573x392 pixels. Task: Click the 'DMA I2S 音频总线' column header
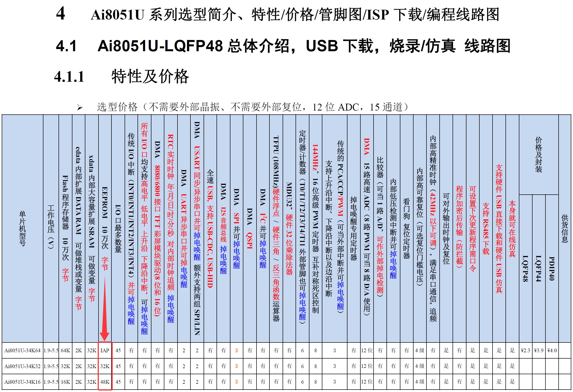click(223, 228)
